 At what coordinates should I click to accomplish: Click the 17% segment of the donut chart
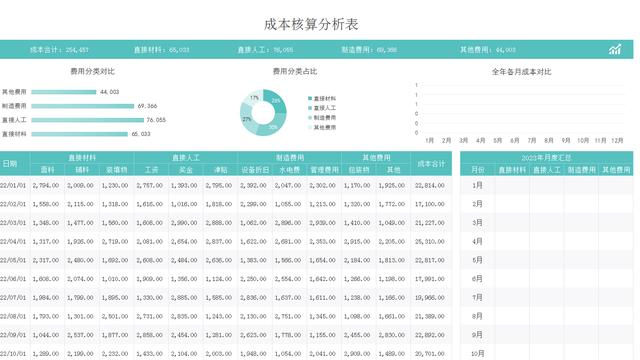254,97
